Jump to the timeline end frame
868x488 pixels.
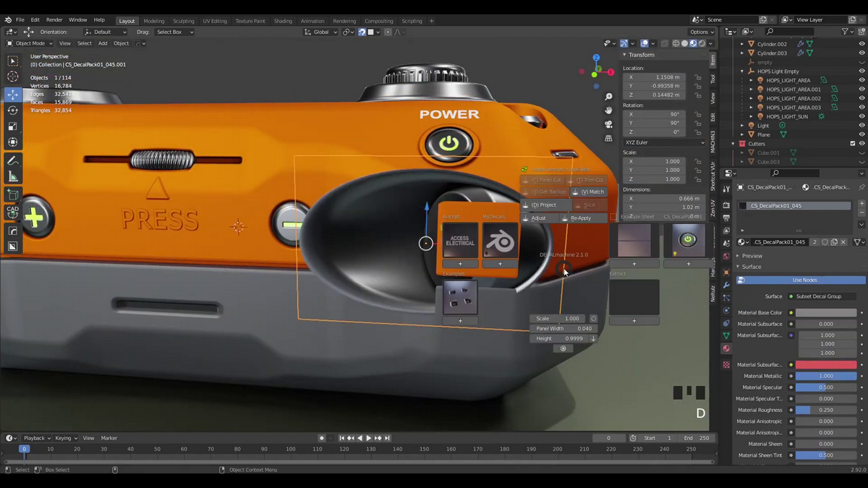click(x=387, y=438)
